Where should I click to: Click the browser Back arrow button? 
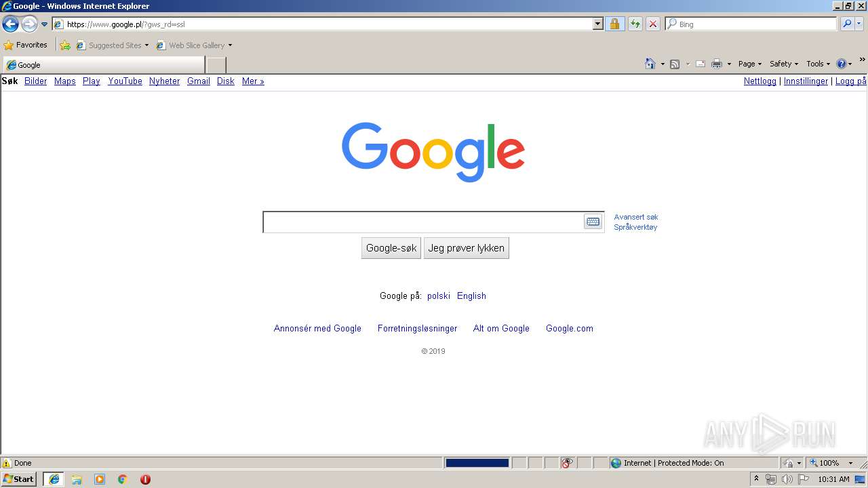click(10, 24)
